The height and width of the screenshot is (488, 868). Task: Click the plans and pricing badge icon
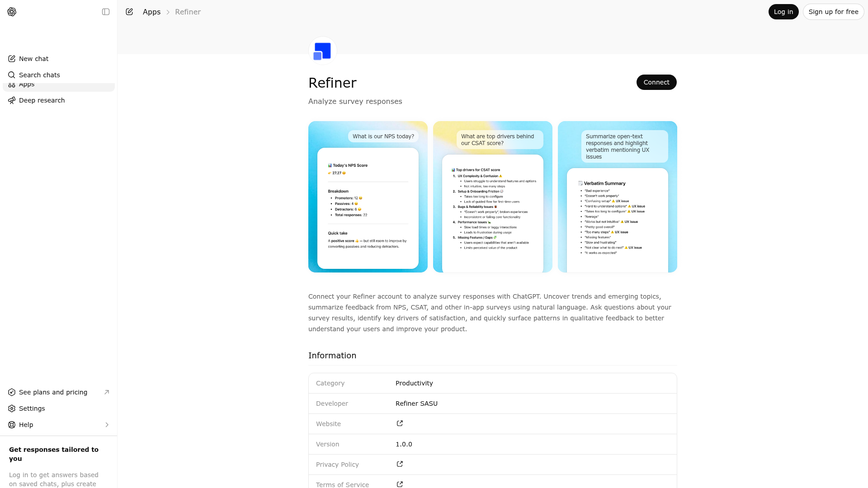pos(12,392)
